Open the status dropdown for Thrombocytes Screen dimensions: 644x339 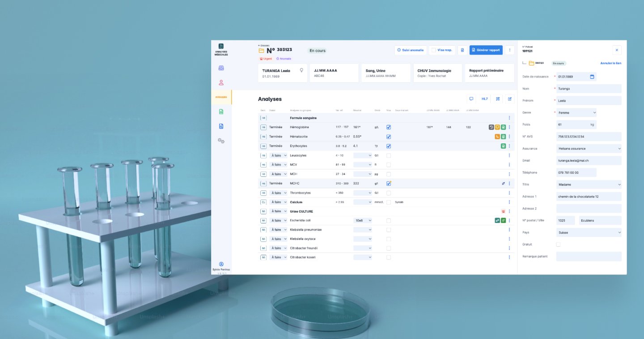coord(278,193)
